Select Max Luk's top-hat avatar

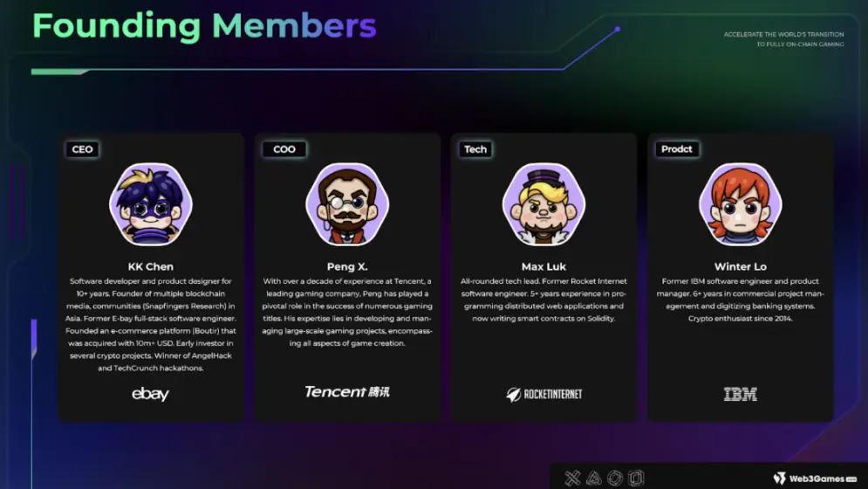543,204
